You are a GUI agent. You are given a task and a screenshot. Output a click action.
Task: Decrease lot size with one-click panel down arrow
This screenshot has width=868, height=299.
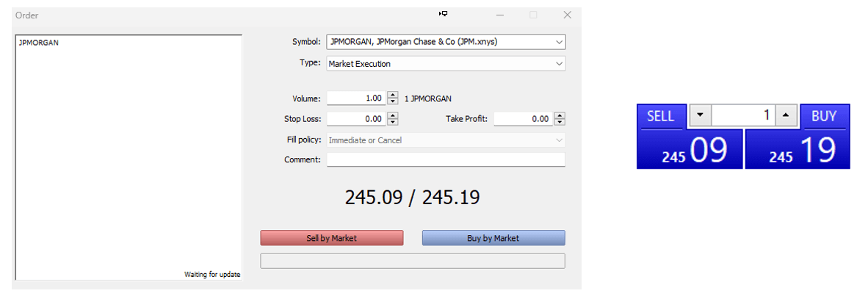pyautogui.click(x=700, y=115)
